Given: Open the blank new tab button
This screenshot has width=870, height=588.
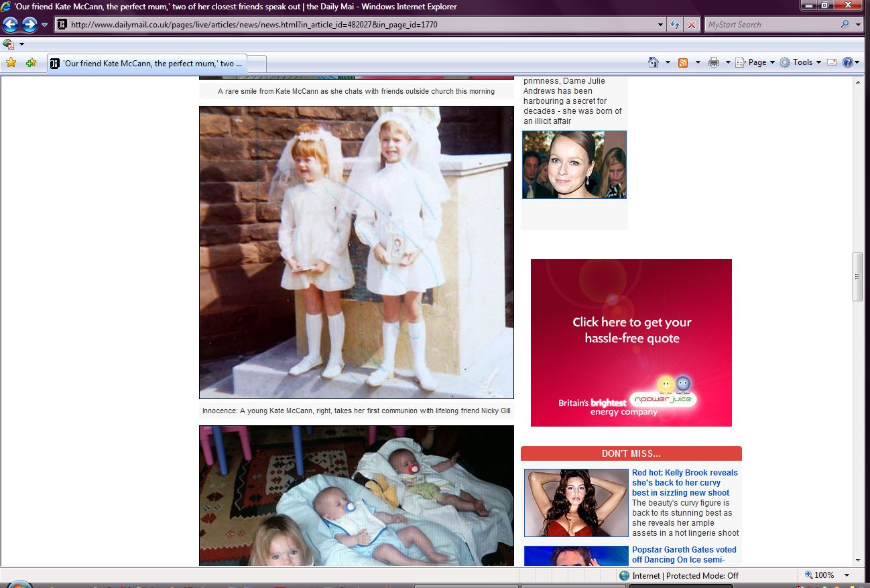Looking at the screenshot, I should coord(257,64).
